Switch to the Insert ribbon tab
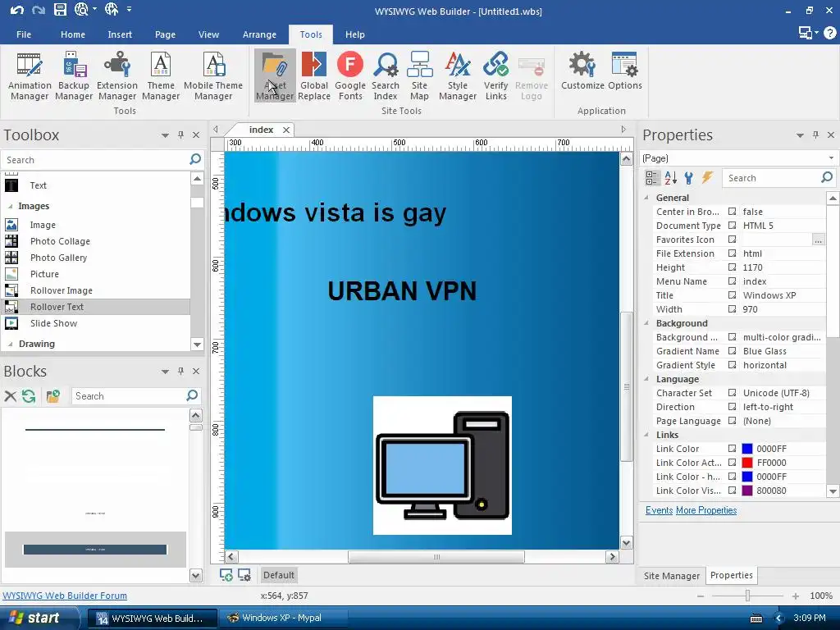Screen dimensions: 840x630 click(120, 34)
